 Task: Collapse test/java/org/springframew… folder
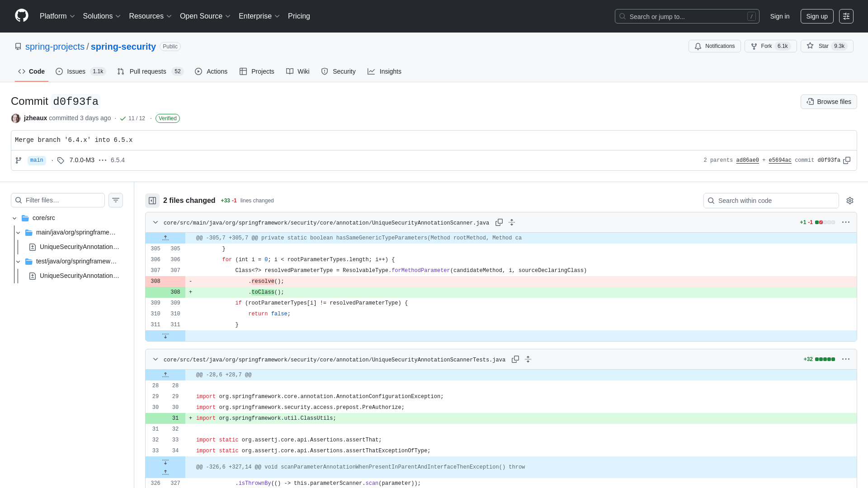pyautogui.click(x=18, y=261)
